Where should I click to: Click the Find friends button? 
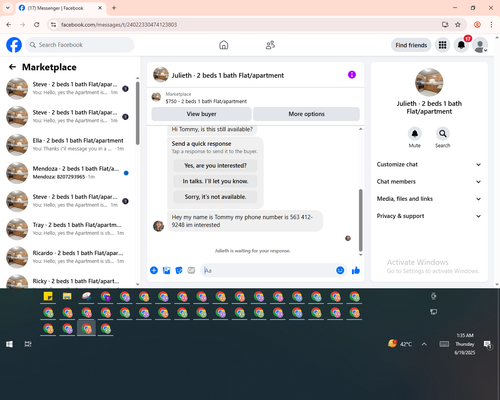pyautogui.click(x=411, y=45)
